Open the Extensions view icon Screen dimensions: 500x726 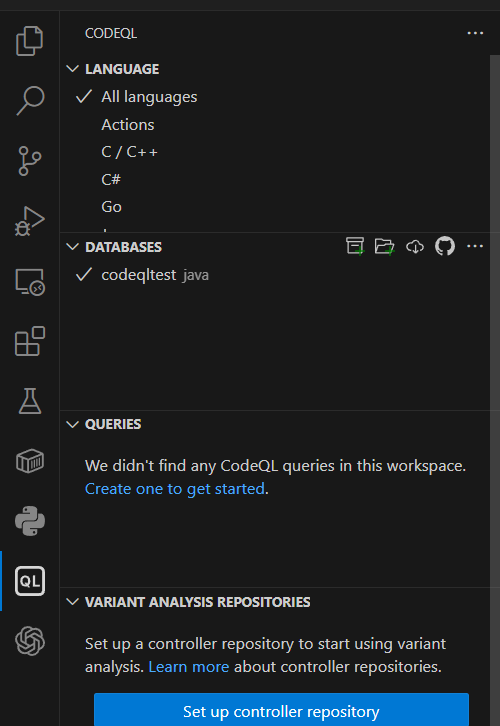(x=30, y=341)
